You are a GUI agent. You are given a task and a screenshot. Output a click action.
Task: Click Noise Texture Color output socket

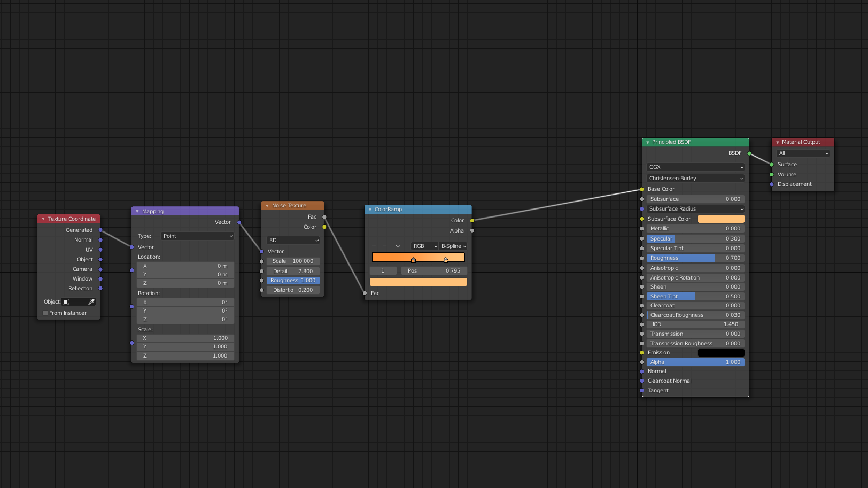pos(324,227)
